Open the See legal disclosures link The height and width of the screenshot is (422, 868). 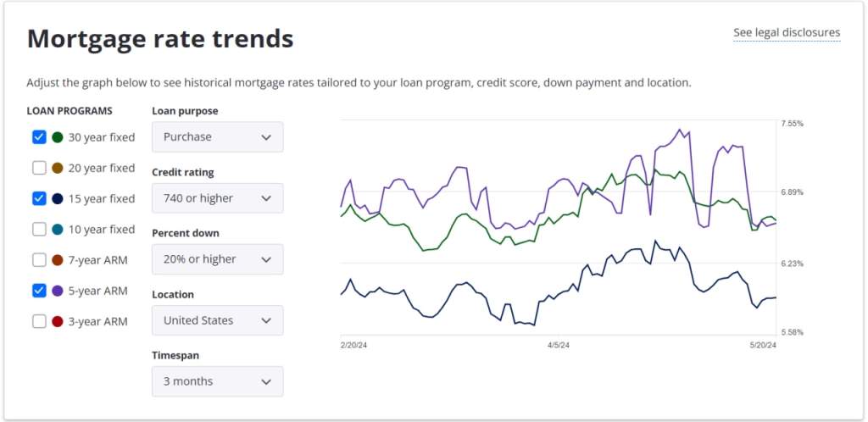[787, 33]
